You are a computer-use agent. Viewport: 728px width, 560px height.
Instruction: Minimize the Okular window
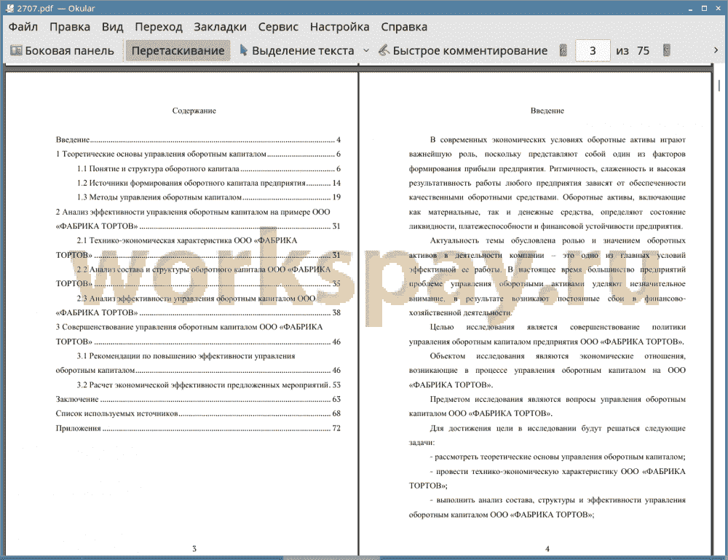[690, 8]
